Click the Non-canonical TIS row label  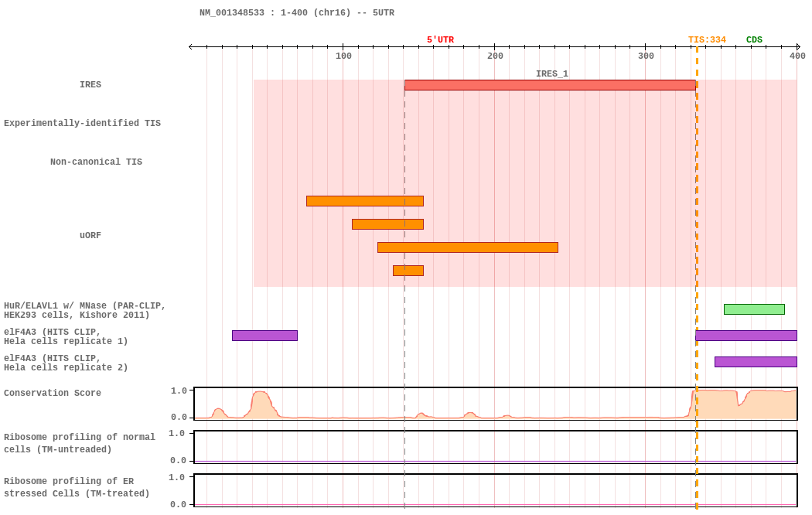(x=96, y=162)
